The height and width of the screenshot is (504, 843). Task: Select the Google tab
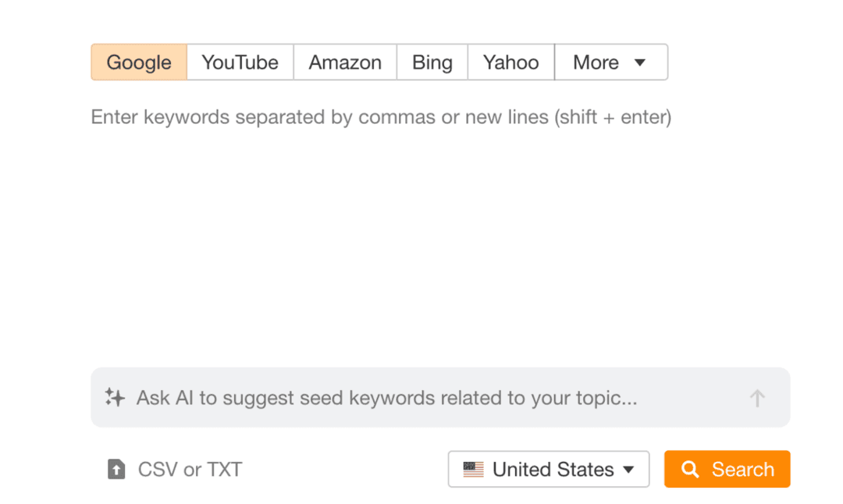coord(138,62)
